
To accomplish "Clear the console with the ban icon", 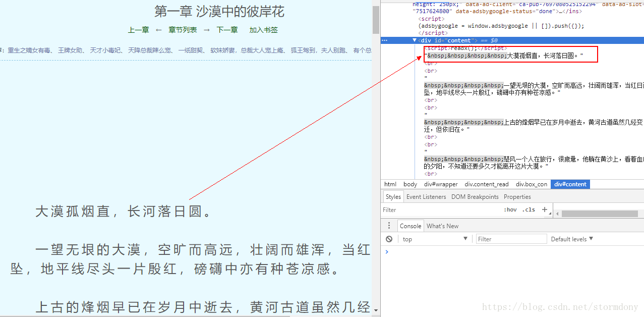I will pos(389,239).
